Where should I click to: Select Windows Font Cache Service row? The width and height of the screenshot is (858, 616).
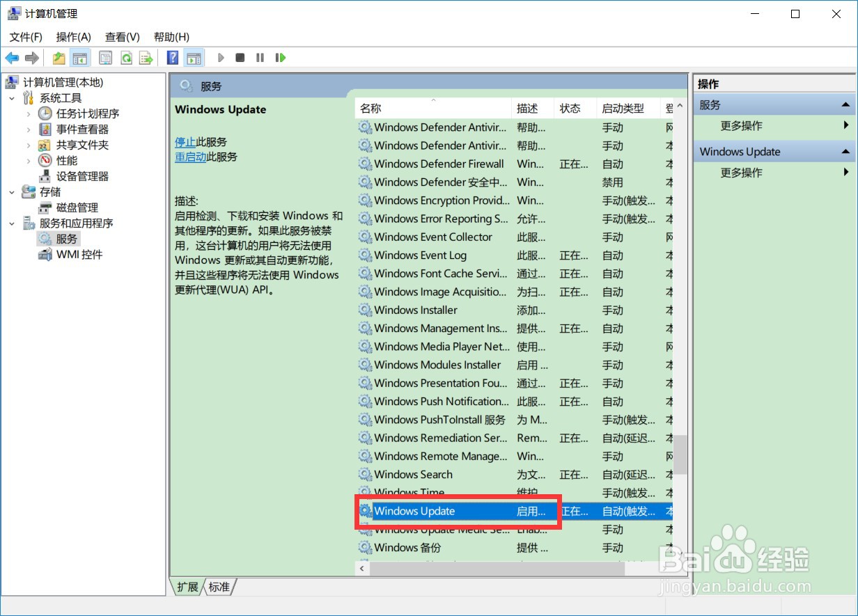pyautogui.click(x=514, y=274)
